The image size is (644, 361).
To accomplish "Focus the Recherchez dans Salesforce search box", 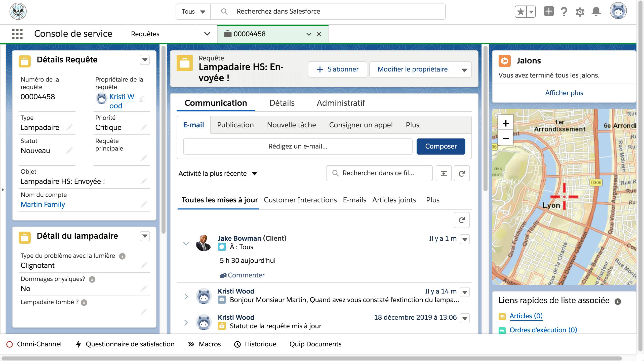I will click(x=328, y=12).
